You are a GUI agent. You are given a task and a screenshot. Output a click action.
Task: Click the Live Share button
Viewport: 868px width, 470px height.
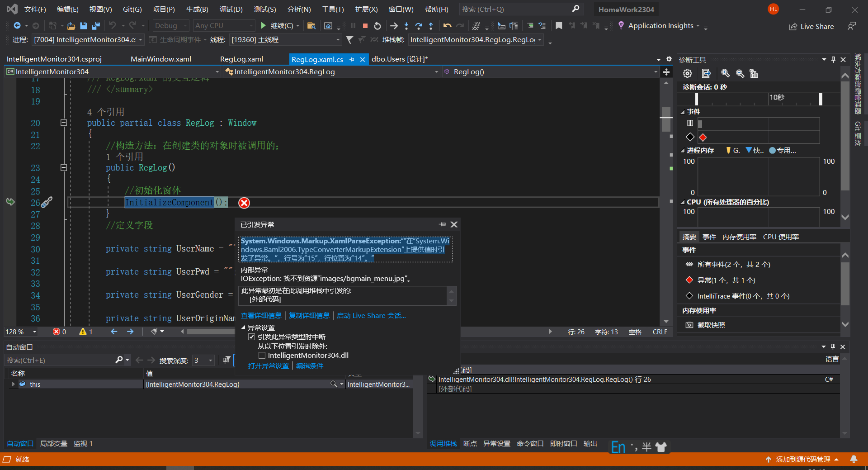pyautogui.click(x=811, y=26)
